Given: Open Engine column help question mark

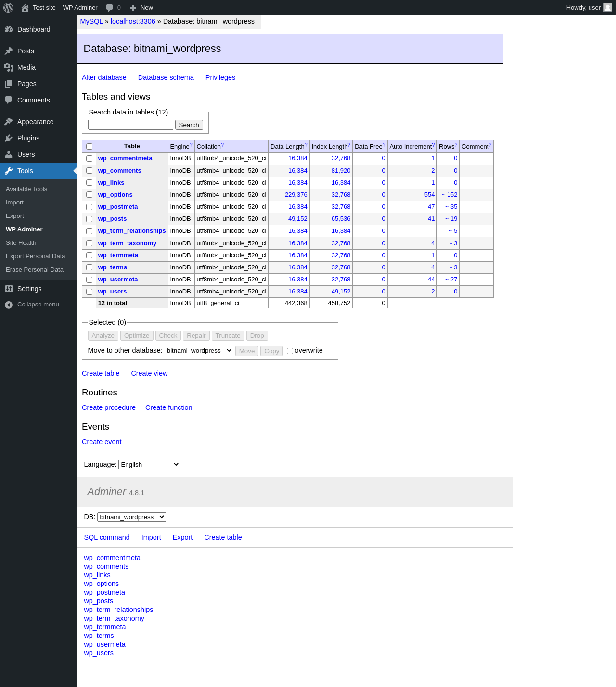Looking at the screenshot, I should [191, 145].
